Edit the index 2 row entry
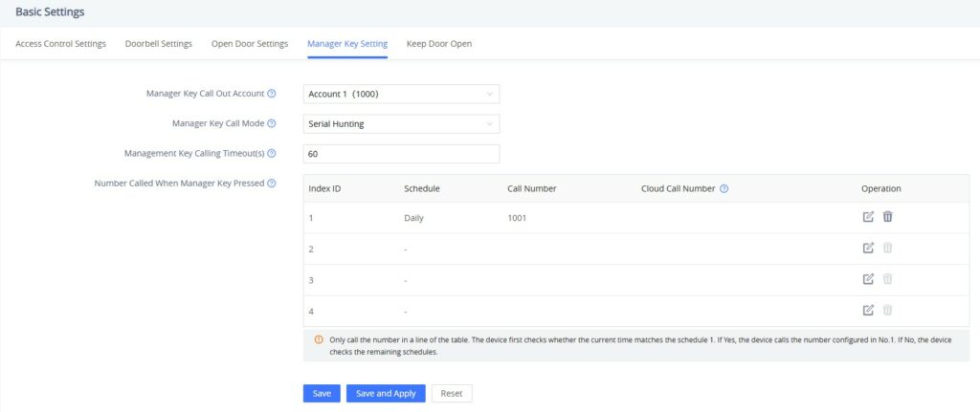This screenshot has height=412, width=980. [867, 248]
